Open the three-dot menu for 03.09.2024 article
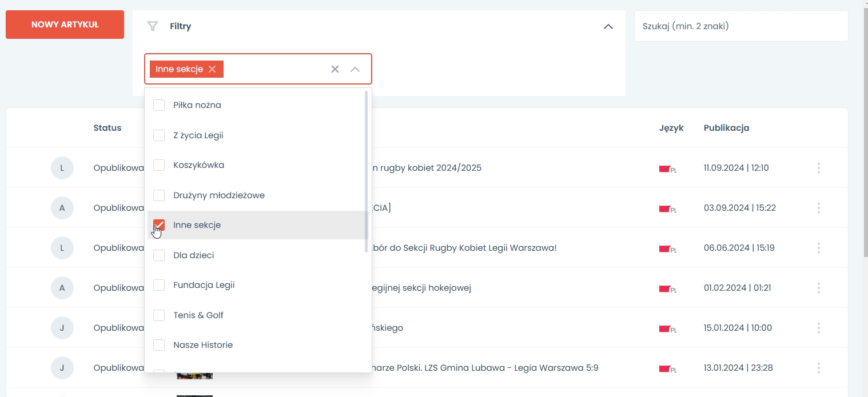868x397 pixels. pyautogui.click(x=819, y=208)
